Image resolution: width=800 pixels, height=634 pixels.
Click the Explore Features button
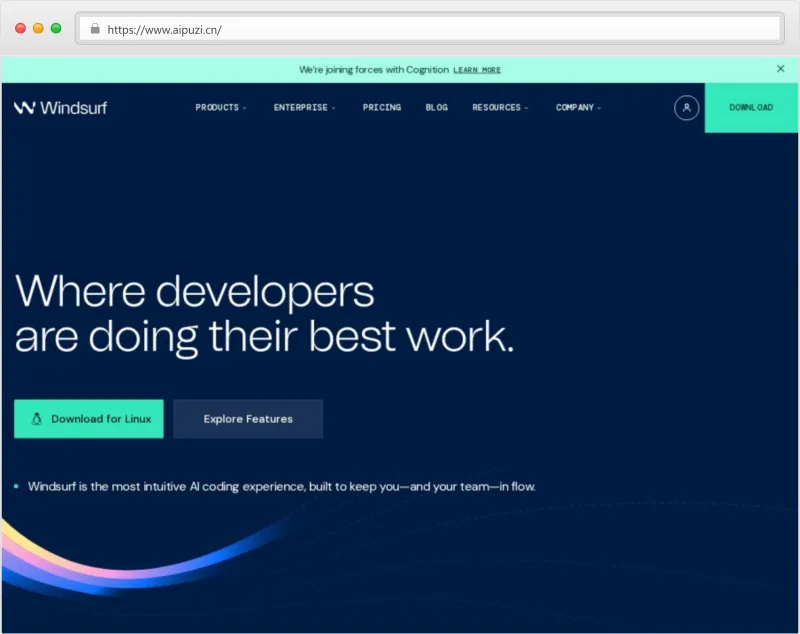click(x=248, y=419)
